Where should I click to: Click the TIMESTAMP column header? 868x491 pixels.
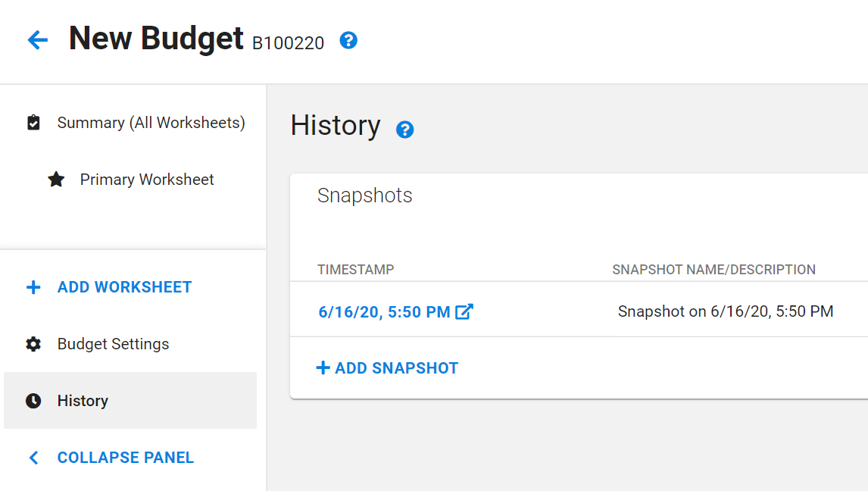355,269
